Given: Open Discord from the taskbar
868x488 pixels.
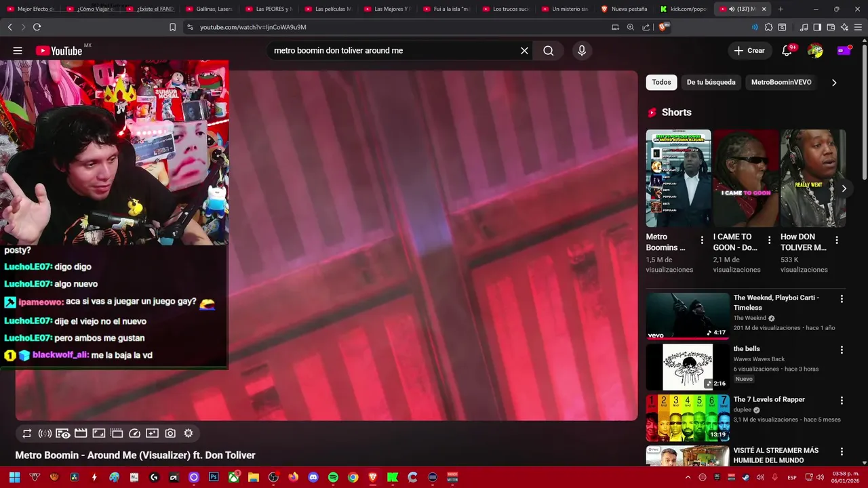Looking at the screenshot, I should pyautogui.click(x=313, y=477).
